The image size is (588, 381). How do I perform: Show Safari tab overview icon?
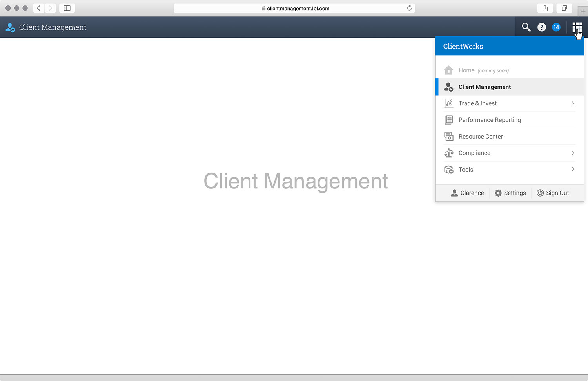pos(564,8)
